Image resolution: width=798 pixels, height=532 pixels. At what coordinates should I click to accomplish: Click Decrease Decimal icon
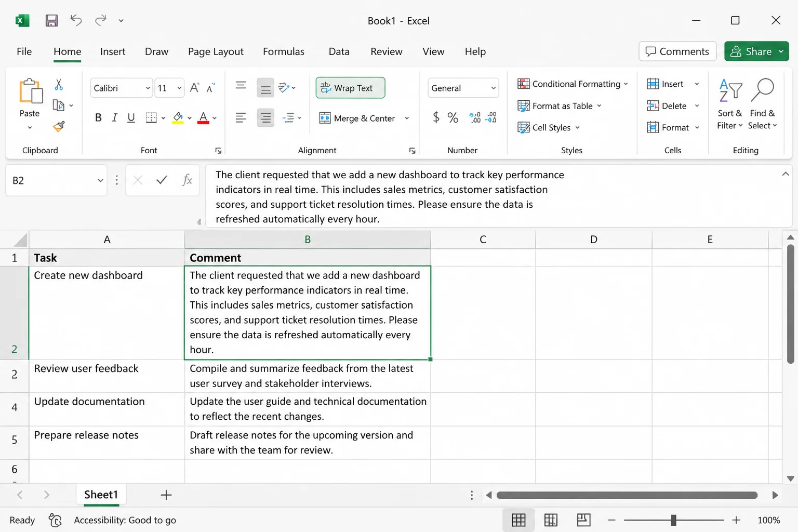click(x=491, y=117)
